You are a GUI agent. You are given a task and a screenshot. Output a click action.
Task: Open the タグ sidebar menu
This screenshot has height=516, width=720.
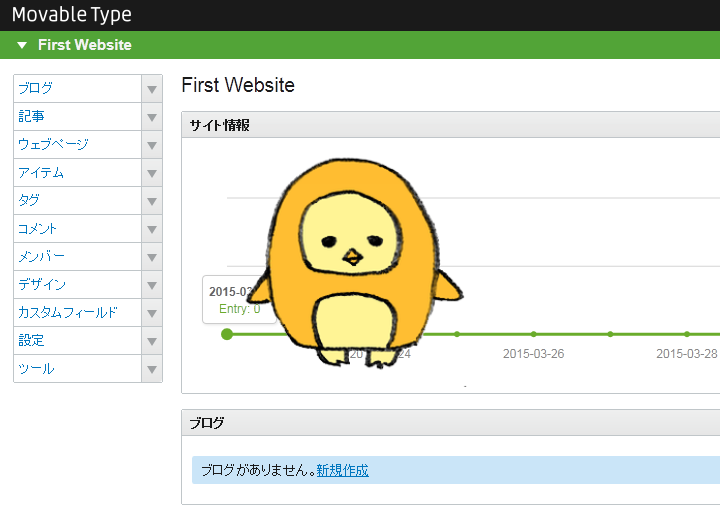pyautogui.click(x=78, y=201)
